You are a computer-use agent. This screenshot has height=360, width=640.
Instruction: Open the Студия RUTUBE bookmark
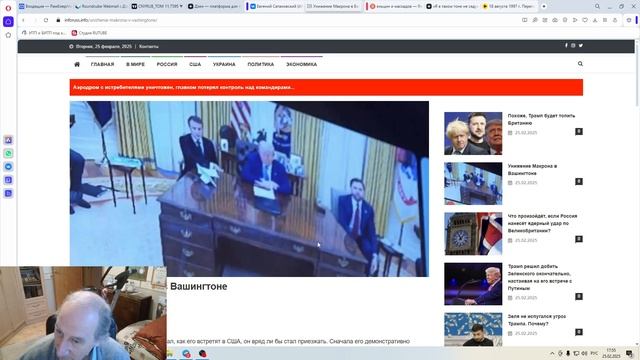(89, 33)
